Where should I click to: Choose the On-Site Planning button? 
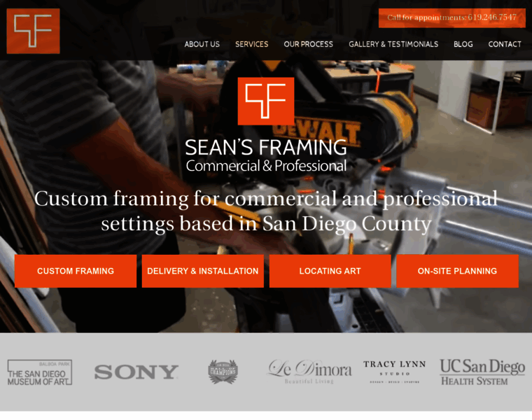coord(457,271)
